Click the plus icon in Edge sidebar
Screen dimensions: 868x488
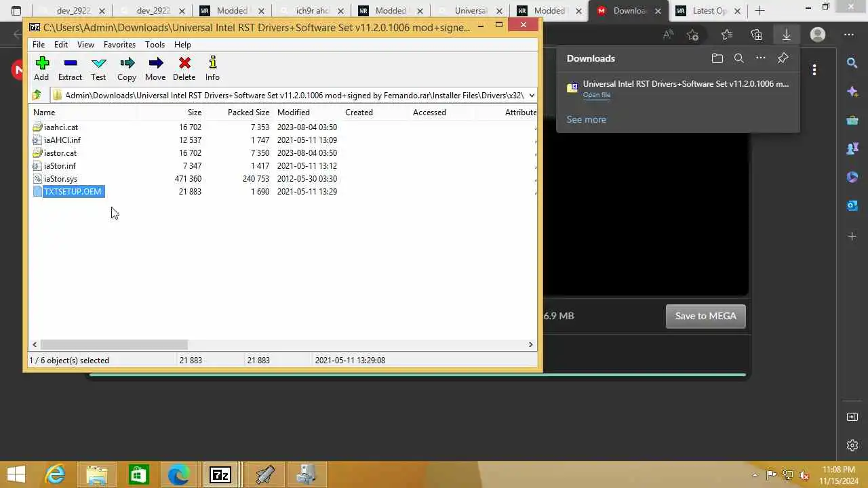pyautogui.click(x=852, y=236)
